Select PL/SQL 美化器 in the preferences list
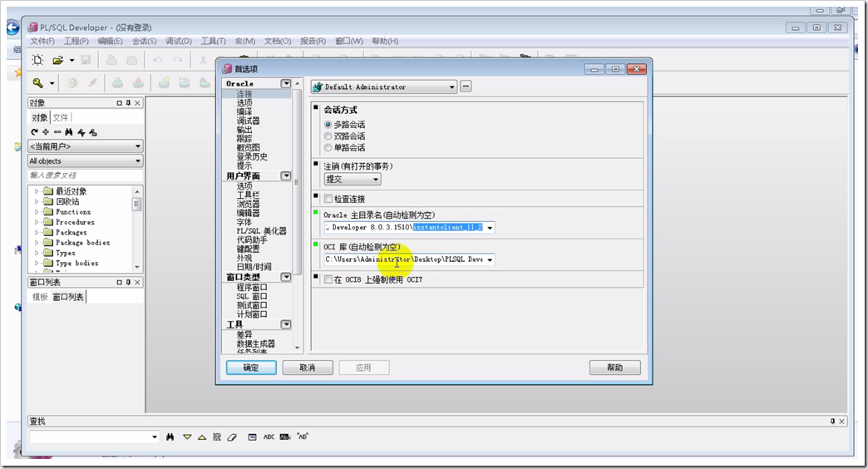 [262, 231]
